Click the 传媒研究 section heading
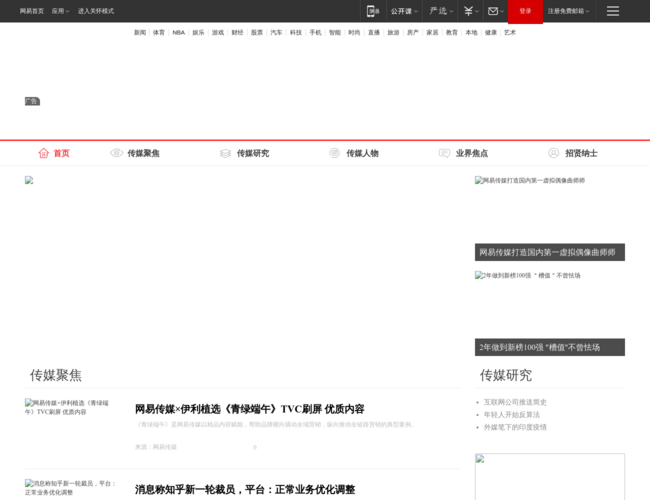The width and height of the screenshot is (650, 500). pyautogui.click(x=506, y=375)
